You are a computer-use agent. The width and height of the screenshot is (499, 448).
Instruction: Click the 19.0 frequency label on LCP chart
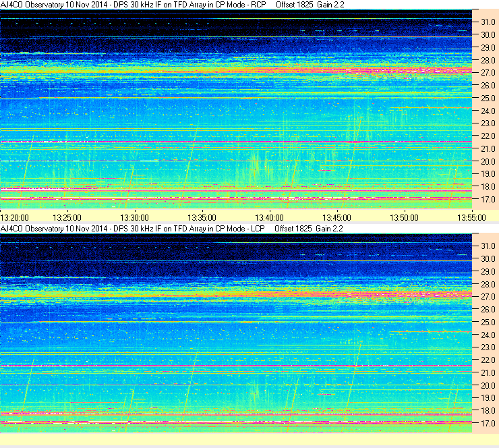click(x=488, y=398)
